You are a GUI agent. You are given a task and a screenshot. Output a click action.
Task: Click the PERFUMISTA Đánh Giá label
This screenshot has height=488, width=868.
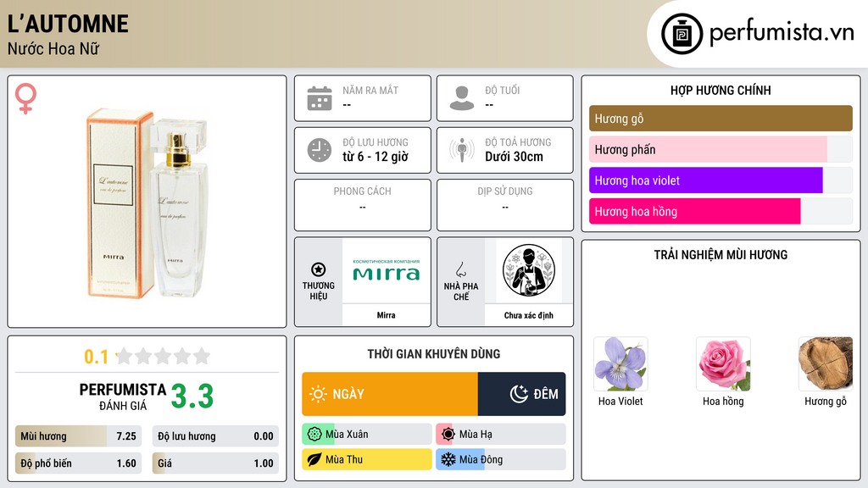pyautogui.click(x=123, y=396)
